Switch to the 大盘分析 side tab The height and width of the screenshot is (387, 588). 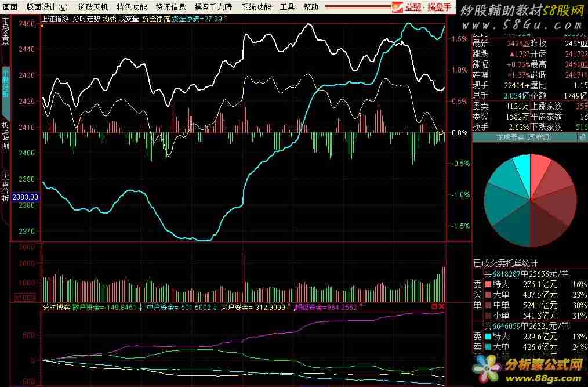click(5, 187)
